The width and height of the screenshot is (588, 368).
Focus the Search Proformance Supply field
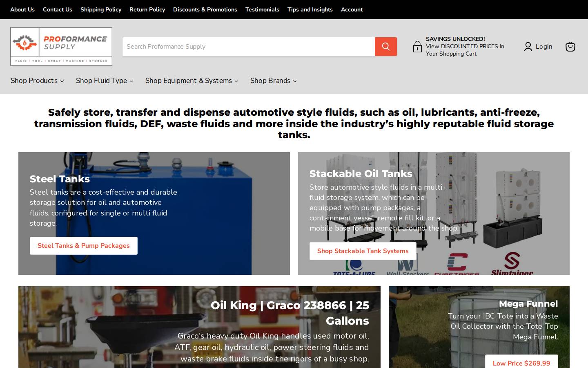(x=249, y=47)
